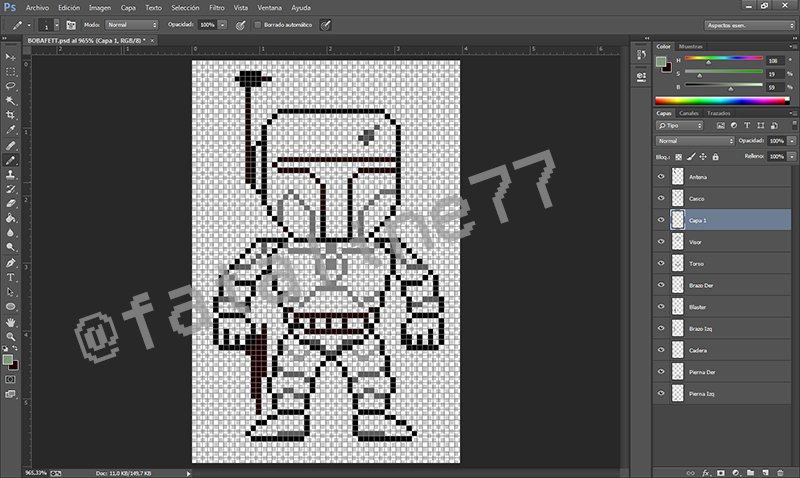Select the Pencil tool in toolbox
This screenshot has width=800, height=478.
tap(10, 160)
